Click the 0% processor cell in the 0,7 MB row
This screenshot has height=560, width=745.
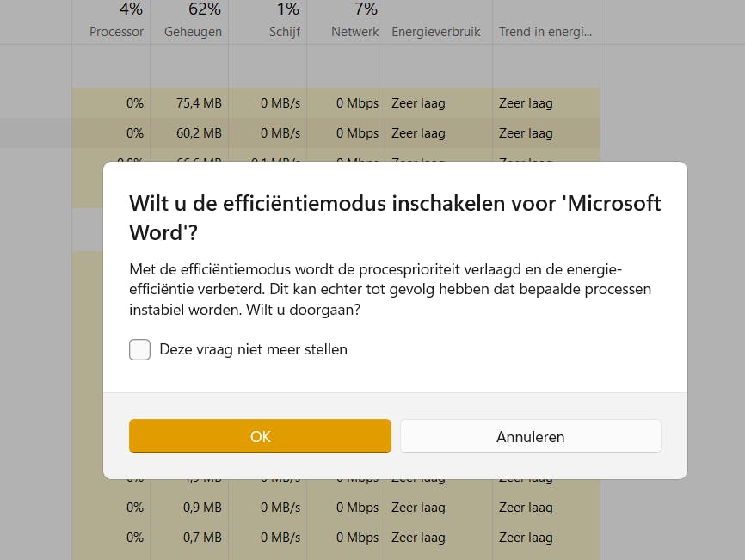tap(134, 538)
